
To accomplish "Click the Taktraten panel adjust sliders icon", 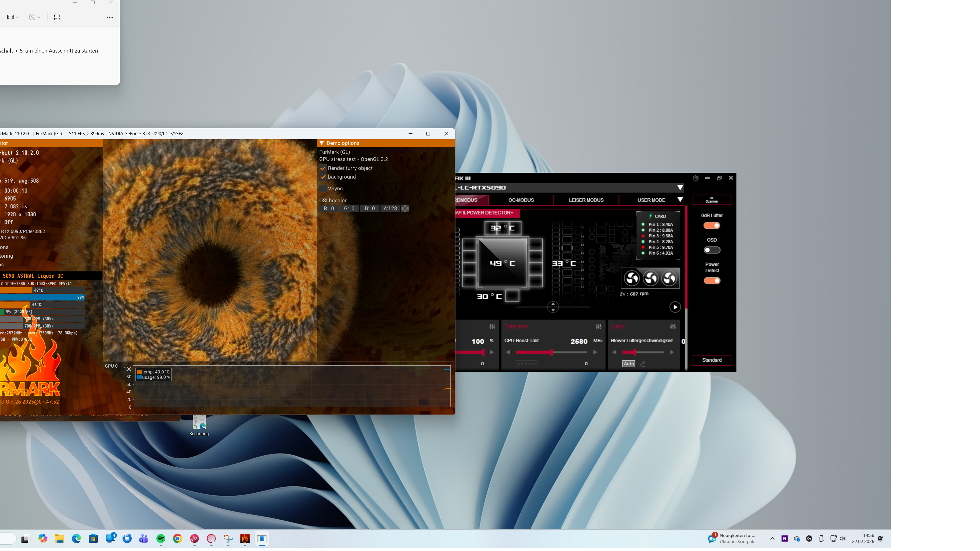I will 598,326.
